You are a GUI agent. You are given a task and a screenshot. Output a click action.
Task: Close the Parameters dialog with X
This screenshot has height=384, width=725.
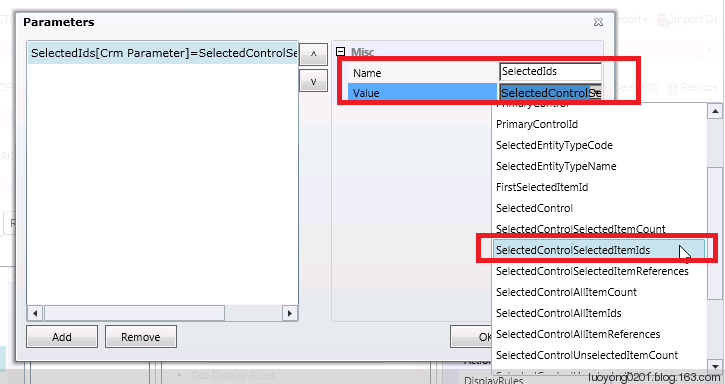tap(598, 22)
